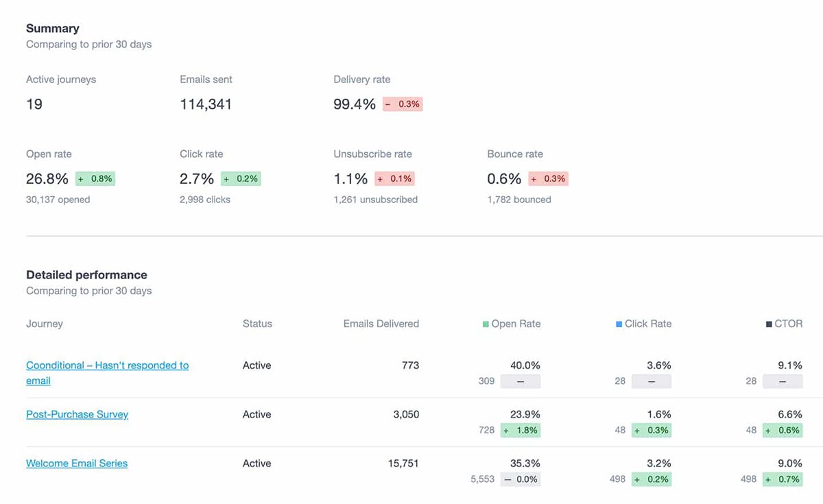The height and width of the screenshot is (504, 823).
Task: Click the green Open Rate legend square
Action: pos(486,324)
